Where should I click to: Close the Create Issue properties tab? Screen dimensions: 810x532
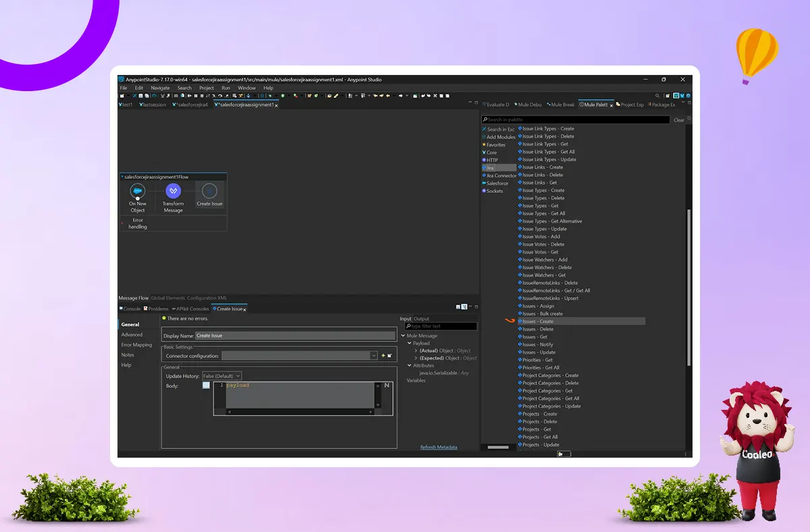244,309
